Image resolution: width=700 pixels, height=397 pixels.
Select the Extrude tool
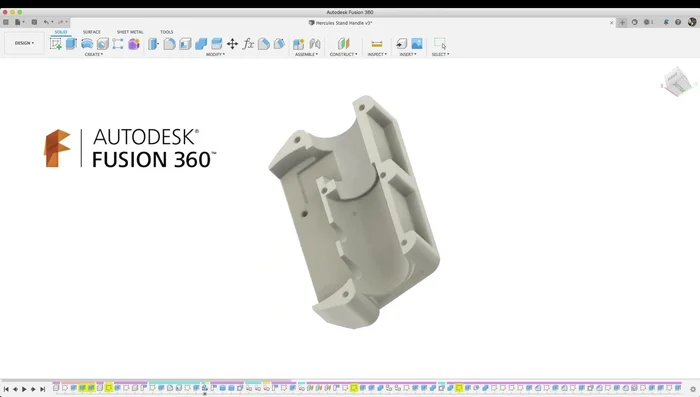pyautogui.click(x=71, y=44)
